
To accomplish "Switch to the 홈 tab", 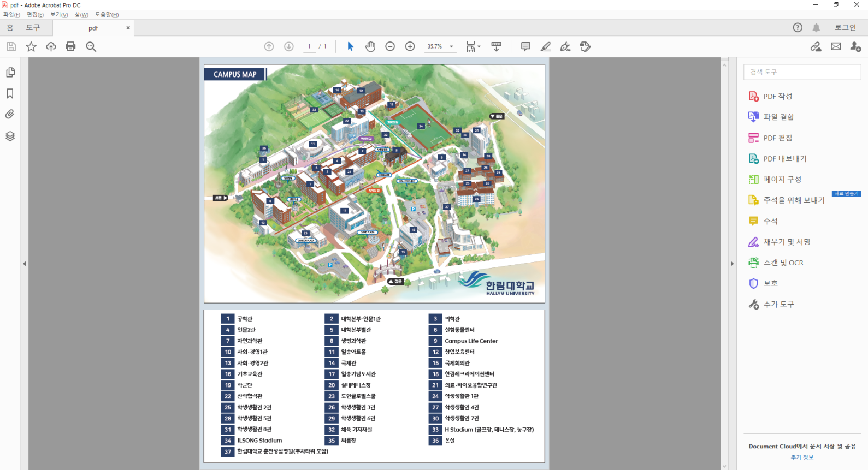I will point(10,28).
